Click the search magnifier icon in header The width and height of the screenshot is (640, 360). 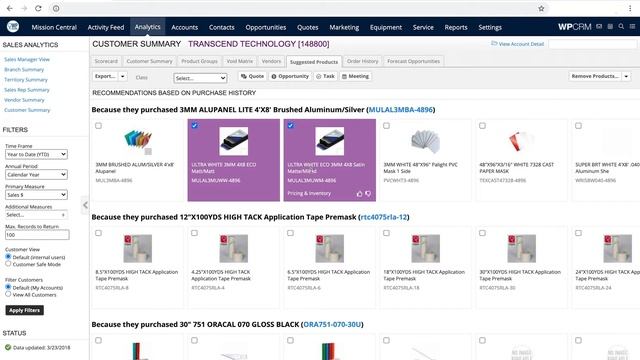point(621,27)
